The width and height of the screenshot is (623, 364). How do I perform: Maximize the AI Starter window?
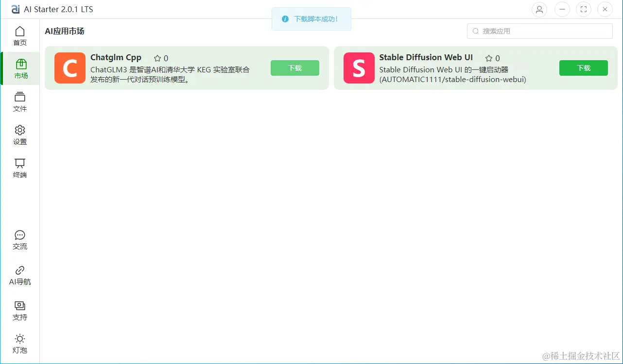point(584,9)
